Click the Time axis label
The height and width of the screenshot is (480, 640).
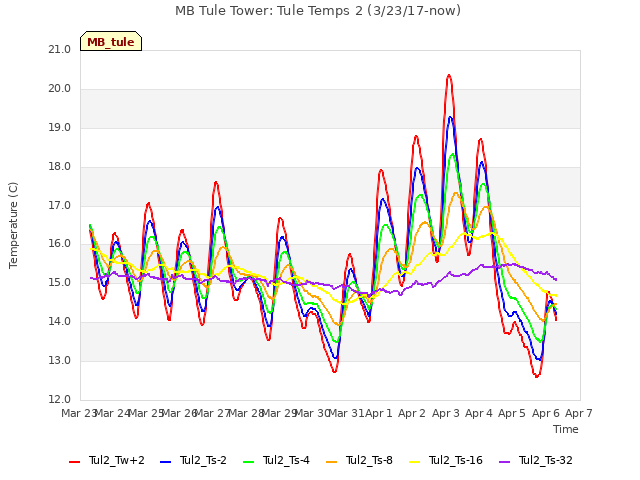(x=566, y=429)
